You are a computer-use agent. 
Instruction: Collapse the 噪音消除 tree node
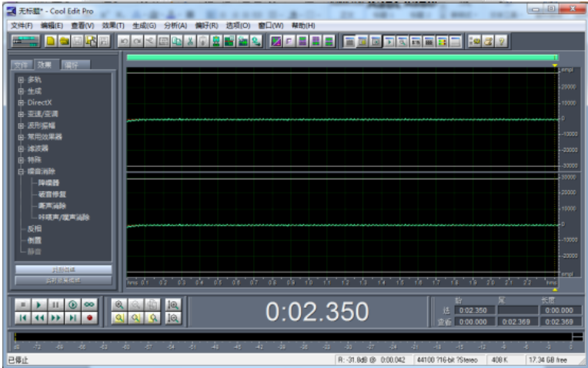click(21, 171)
